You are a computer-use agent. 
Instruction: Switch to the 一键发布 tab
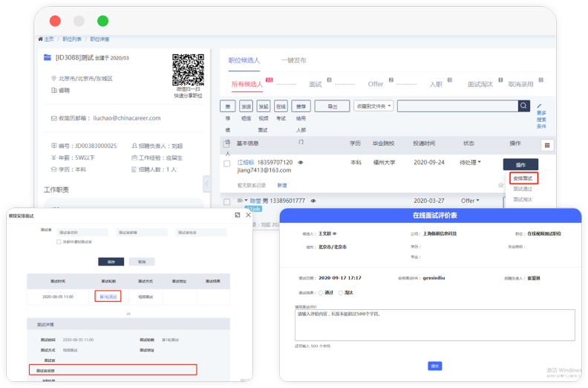(293, 60)
